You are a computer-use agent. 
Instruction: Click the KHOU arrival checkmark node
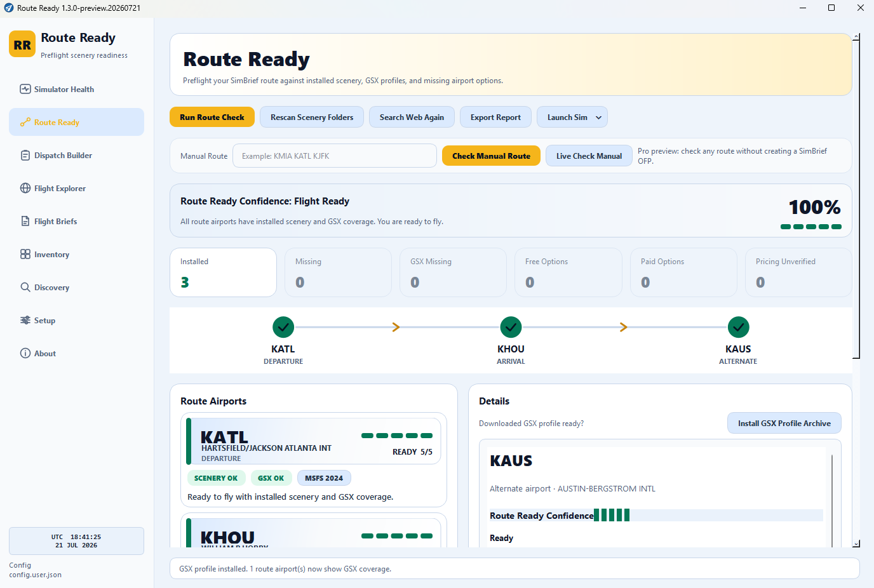[x=511, y=327]
